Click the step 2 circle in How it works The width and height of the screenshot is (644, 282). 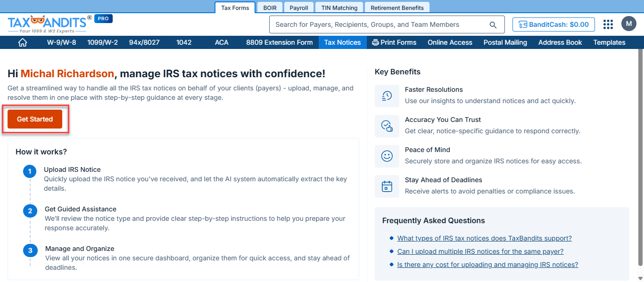30,211
